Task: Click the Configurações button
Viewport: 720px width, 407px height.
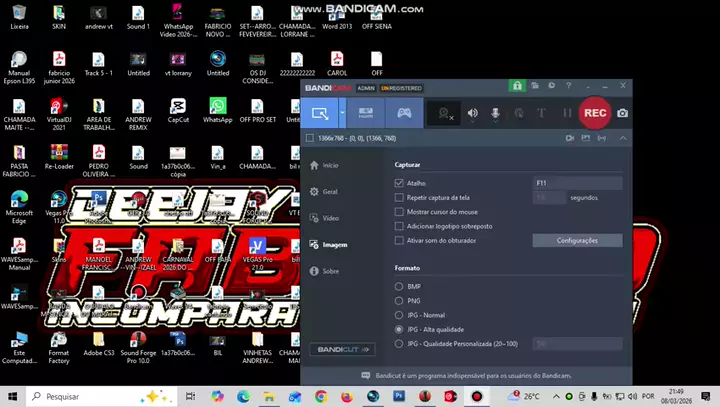Action: (576, 241)
